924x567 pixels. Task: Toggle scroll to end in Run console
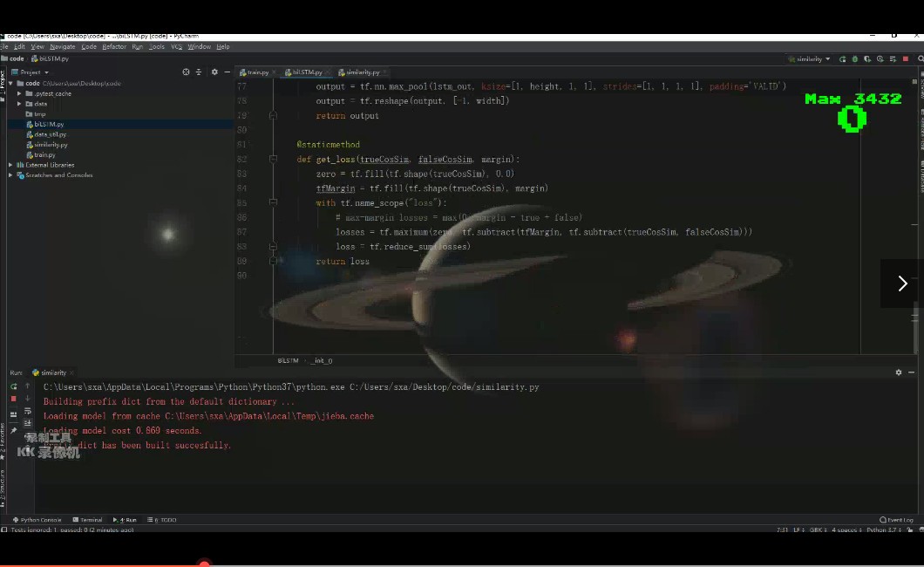point(27,423)
